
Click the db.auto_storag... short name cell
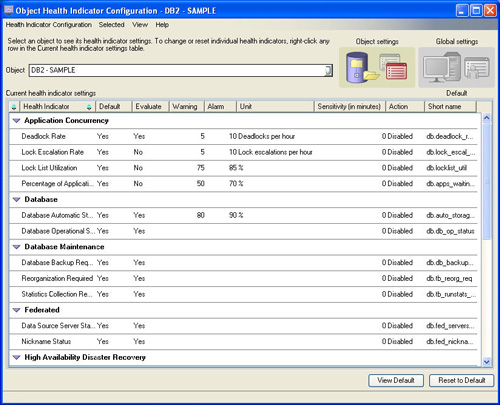[450, 215]
